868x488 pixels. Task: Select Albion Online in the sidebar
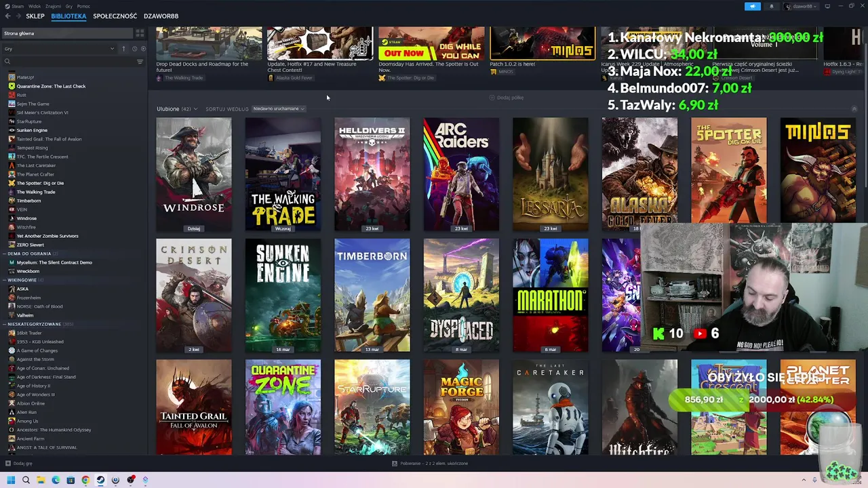click(31, 403)
